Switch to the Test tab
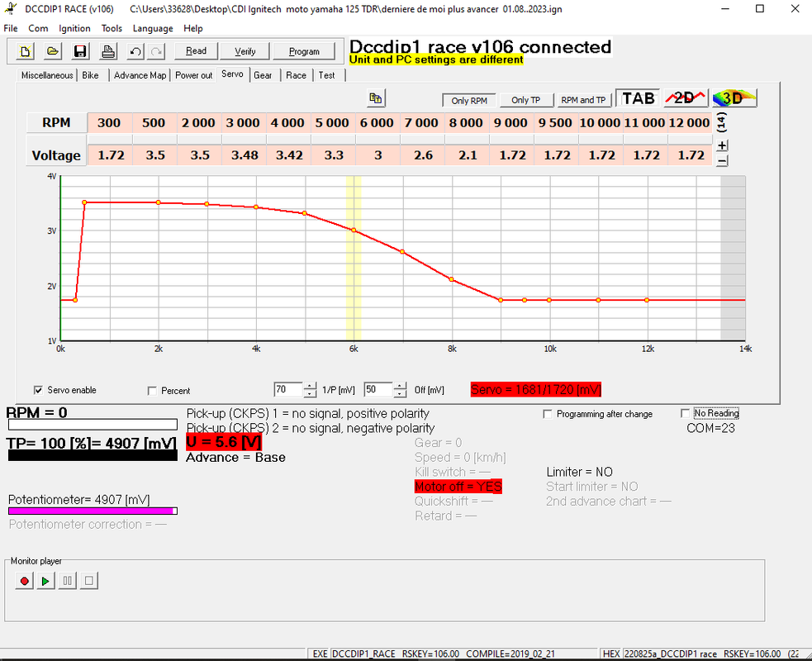This screenshot has height=661, width=812. pyautogui.click(x=327, y=75)
